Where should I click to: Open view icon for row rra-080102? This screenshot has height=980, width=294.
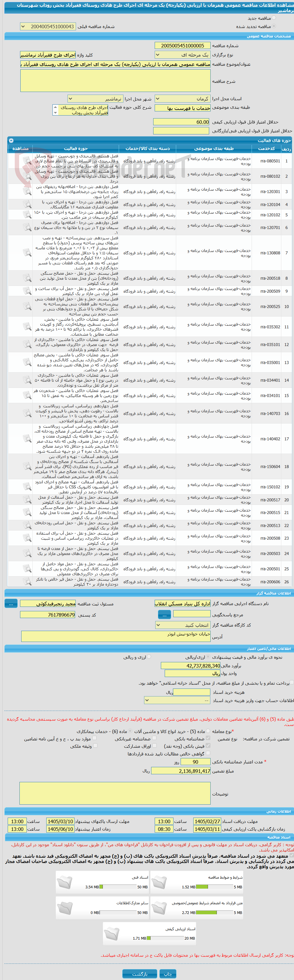27,176
